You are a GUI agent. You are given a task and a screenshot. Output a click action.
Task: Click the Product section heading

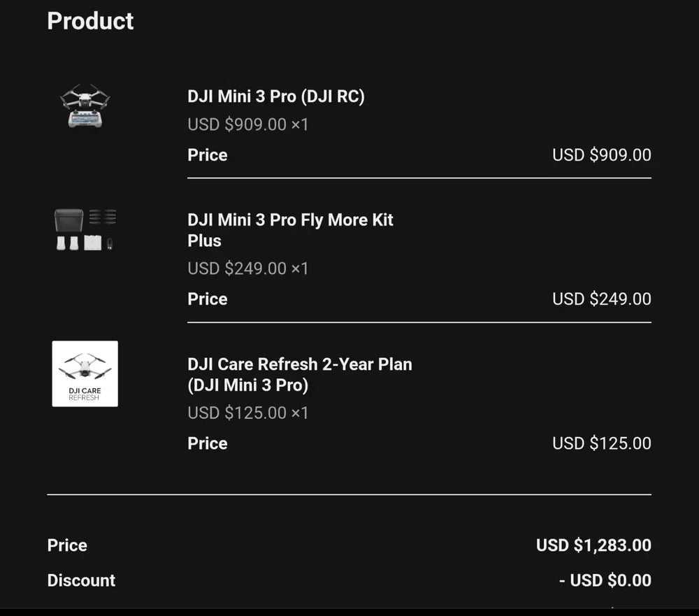click(90, 21)
